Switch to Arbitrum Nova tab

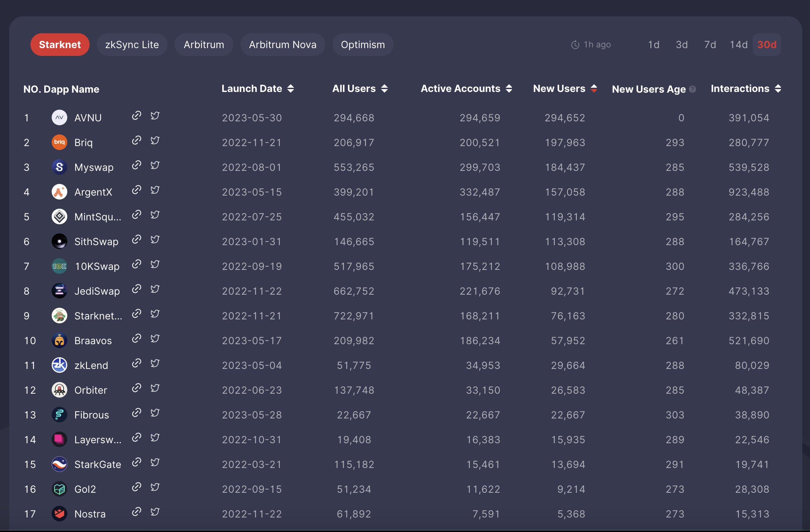(283, 45)
